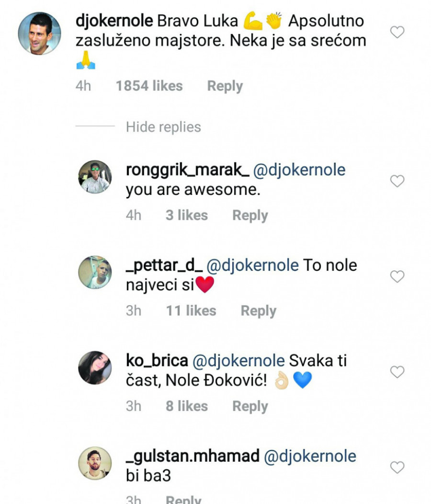Reply to ronggrik_marak_'s comment
Image resolution: width=431 pixels, height=504 pixels.
(250, 216)
